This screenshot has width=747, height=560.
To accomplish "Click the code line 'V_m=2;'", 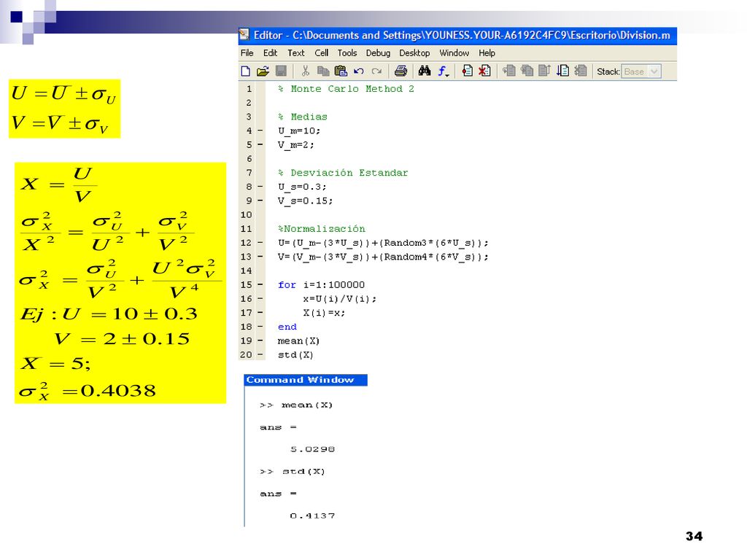I will [296, 145].
